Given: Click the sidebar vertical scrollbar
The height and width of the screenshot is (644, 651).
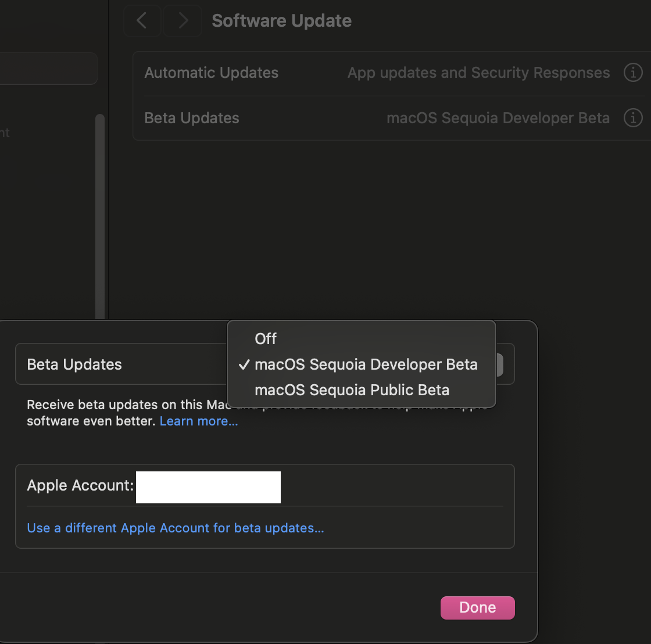Looking at the screenshot, I should [x=100, y=215].
